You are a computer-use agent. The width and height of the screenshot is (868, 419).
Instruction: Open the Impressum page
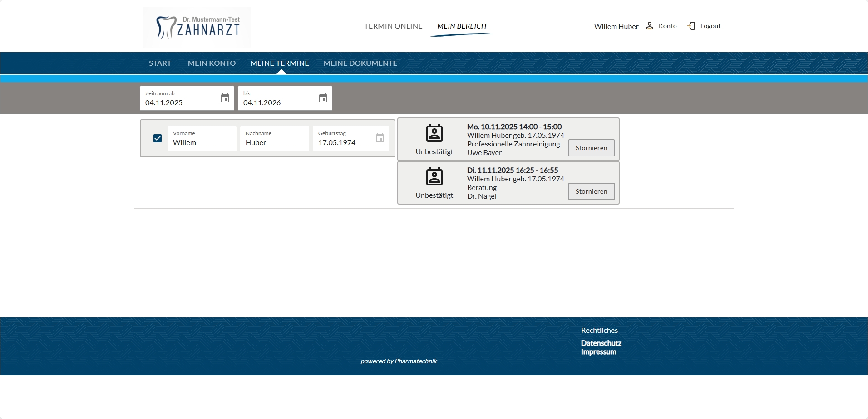(598, 351)
